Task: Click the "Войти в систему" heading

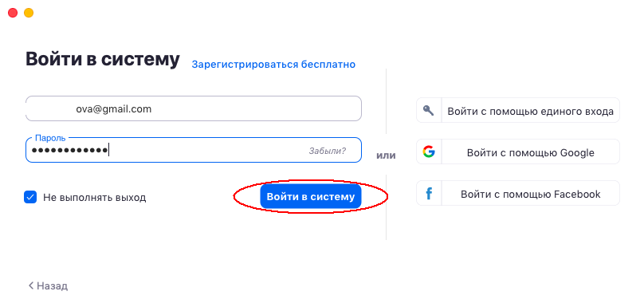Action: click(103, 60)
